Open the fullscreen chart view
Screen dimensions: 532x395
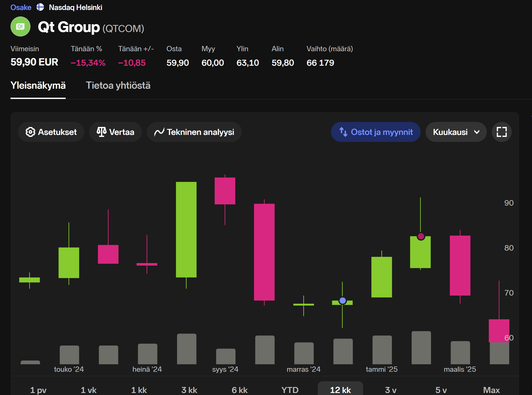coord(502,132)
